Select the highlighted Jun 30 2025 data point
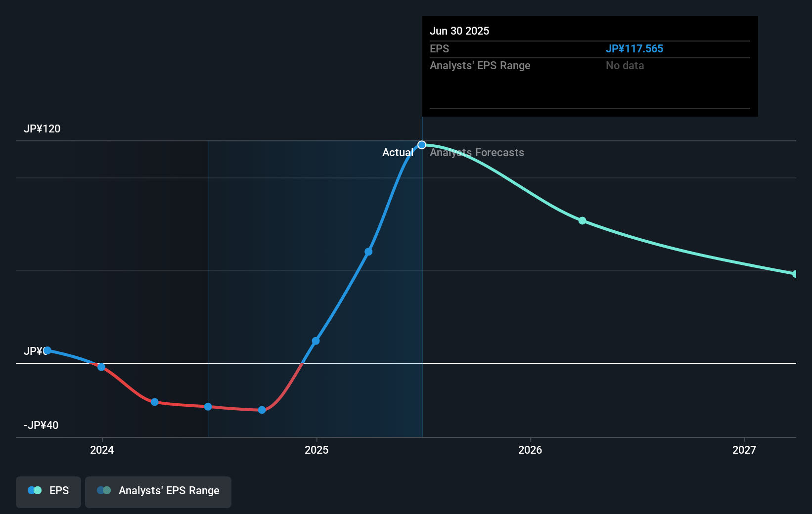 pyautogui.click(x=421, y=145)
